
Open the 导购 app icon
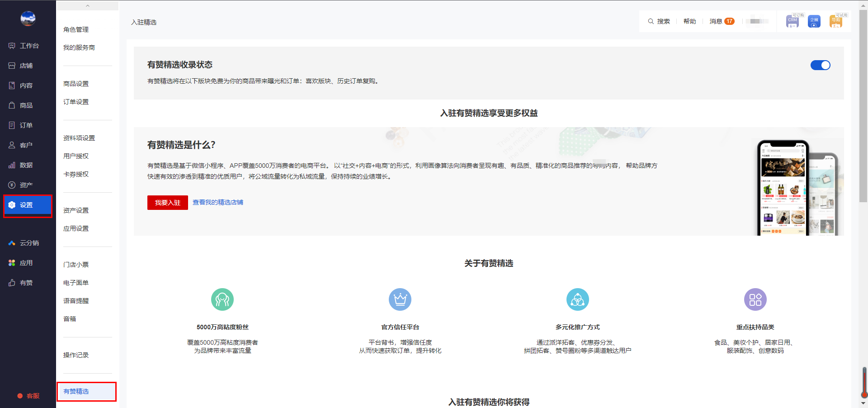coord(835,21)
